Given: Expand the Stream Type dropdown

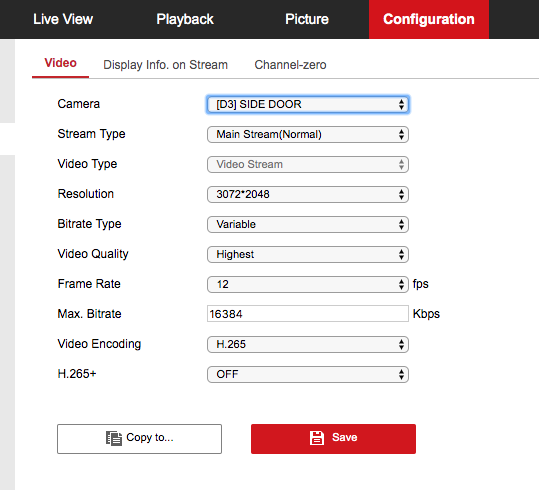Looking at the screenshot, I should (308, 134).
